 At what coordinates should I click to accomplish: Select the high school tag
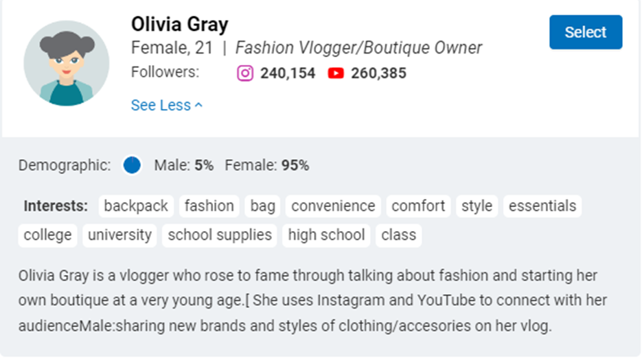[326, 235]
